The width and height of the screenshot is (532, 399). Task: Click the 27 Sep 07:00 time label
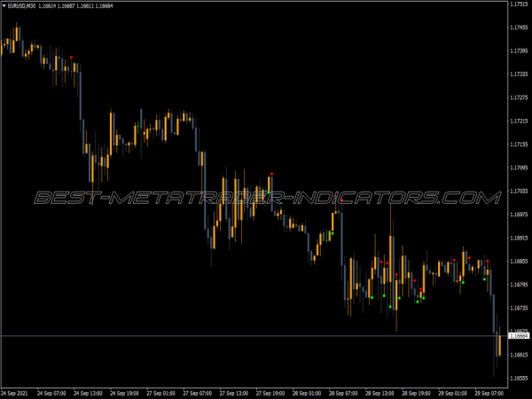click(198, 393)
